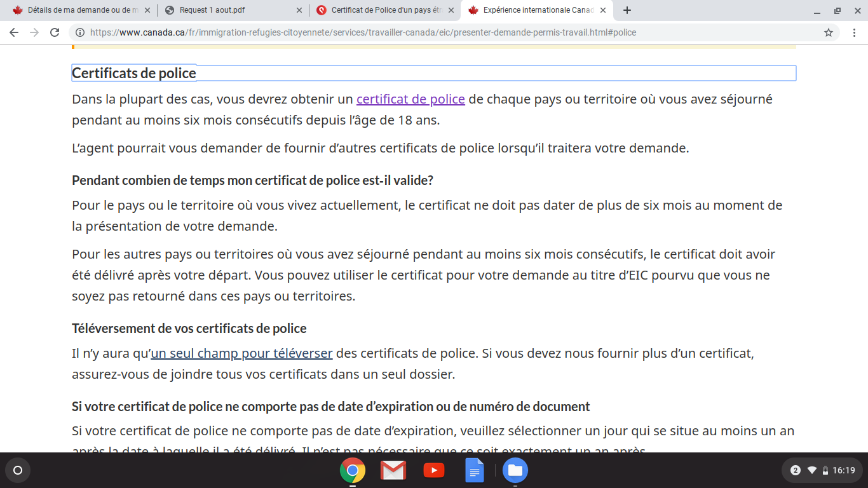Open Google Chrome from the shelf
The width and height of the screenshot is (868, 488).
tap(353, 471)
